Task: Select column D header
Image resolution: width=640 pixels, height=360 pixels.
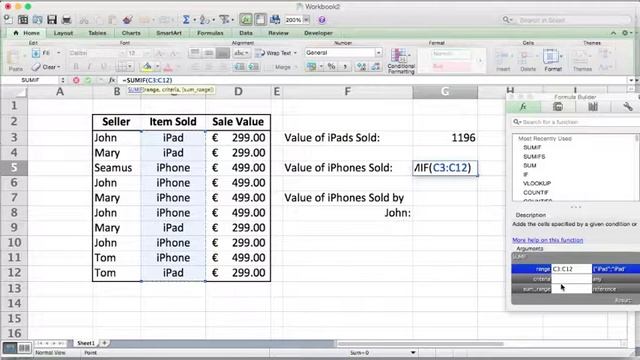Action: click(x=238, y=92)
